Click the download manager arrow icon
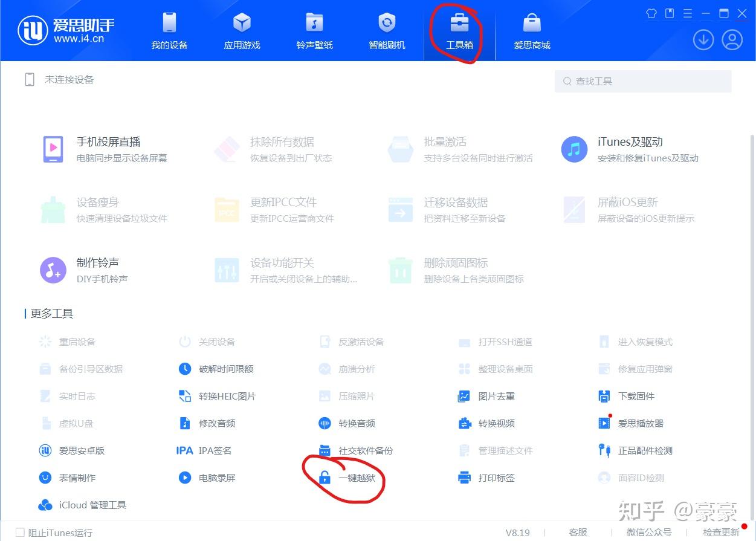This screenshot has height=541, width=756. point(703,40)
